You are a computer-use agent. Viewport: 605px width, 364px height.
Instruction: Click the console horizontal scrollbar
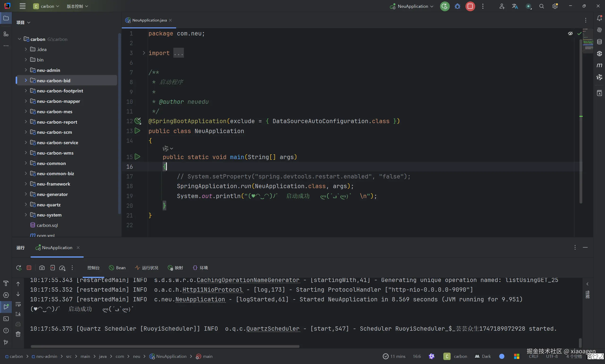165,347
